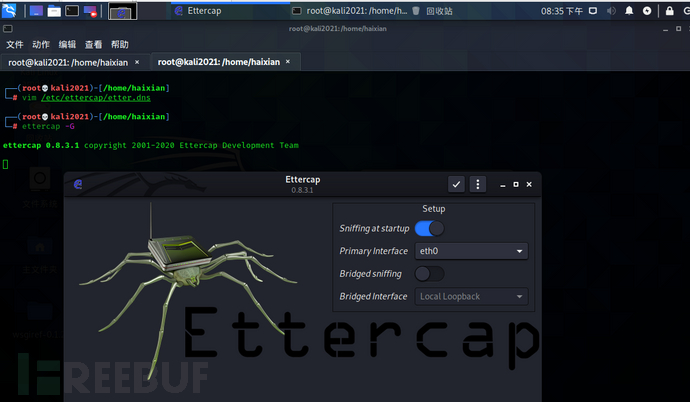This screenshot has width=690, height=402.
Task: Click the ettercap 0.8.3.1 copyright line
Action: (x=151, y=145)
